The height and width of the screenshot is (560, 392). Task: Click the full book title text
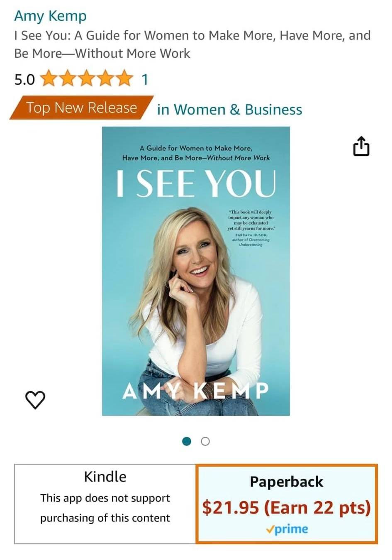[192, 44]
